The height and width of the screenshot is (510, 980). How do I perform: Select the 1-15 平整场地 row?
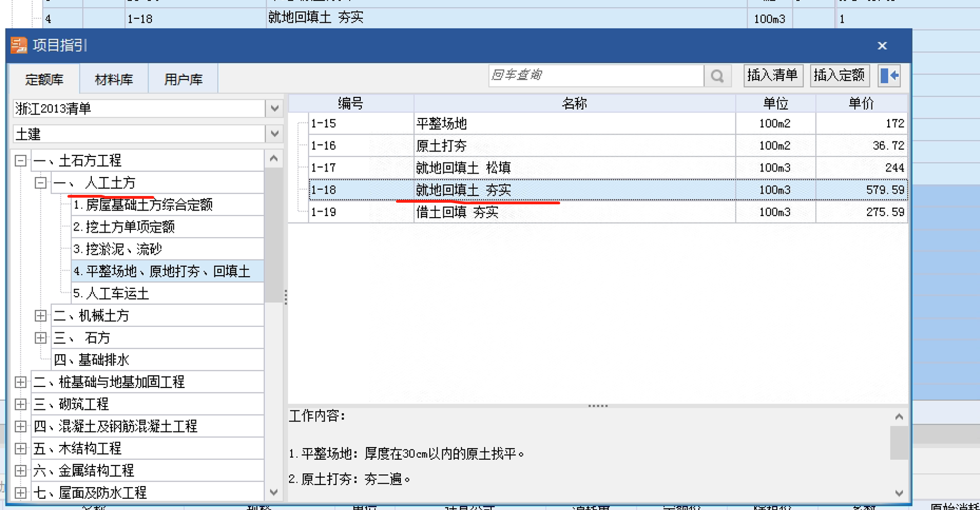pyautogui.click(x=608, y=124)
